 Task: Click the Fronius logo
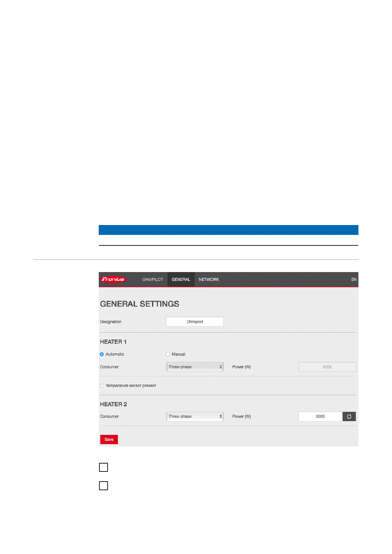point(113,279)
